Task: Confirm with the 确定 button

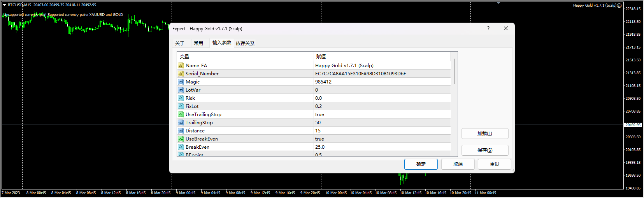Action: [421, 164]
